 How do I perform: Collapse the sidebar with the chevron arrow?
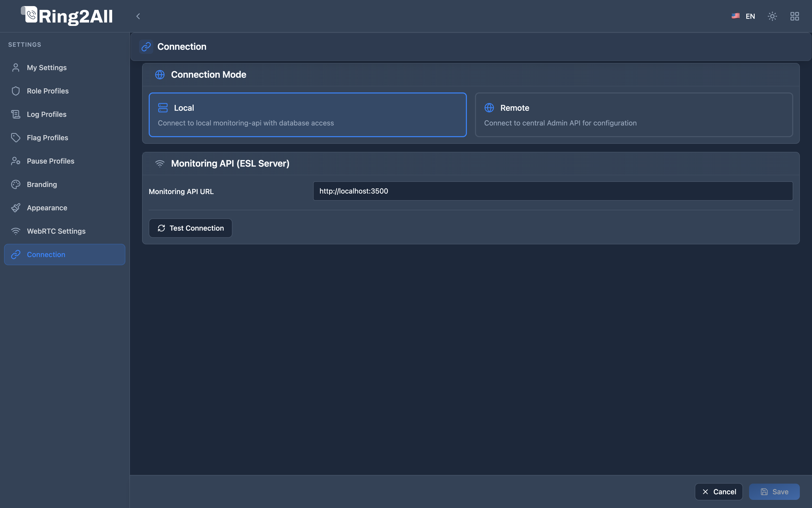(138, 16)
